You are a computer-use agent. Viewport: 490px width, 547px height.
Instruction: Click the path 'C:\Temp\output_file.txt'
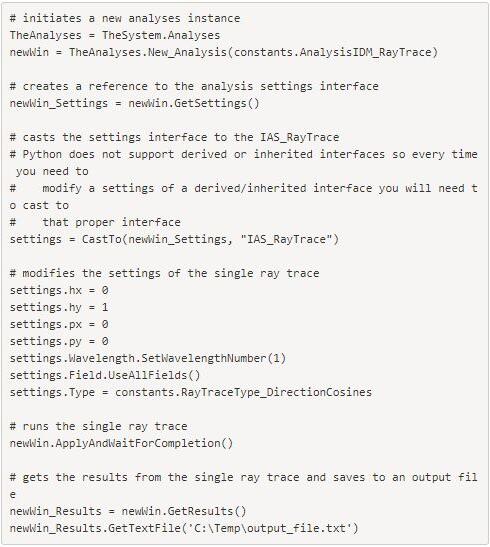click(270, 529)
